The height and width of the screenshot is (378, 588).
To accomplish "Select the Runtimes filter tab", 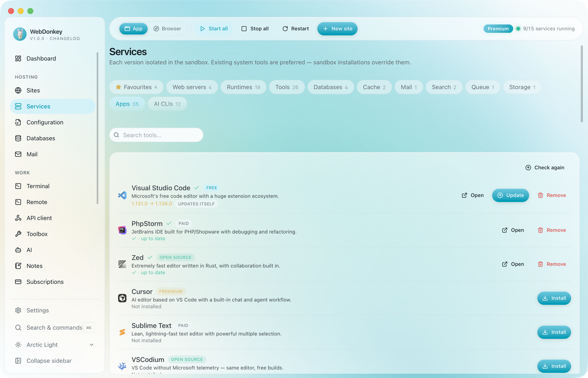I will [x=244, y=87].
